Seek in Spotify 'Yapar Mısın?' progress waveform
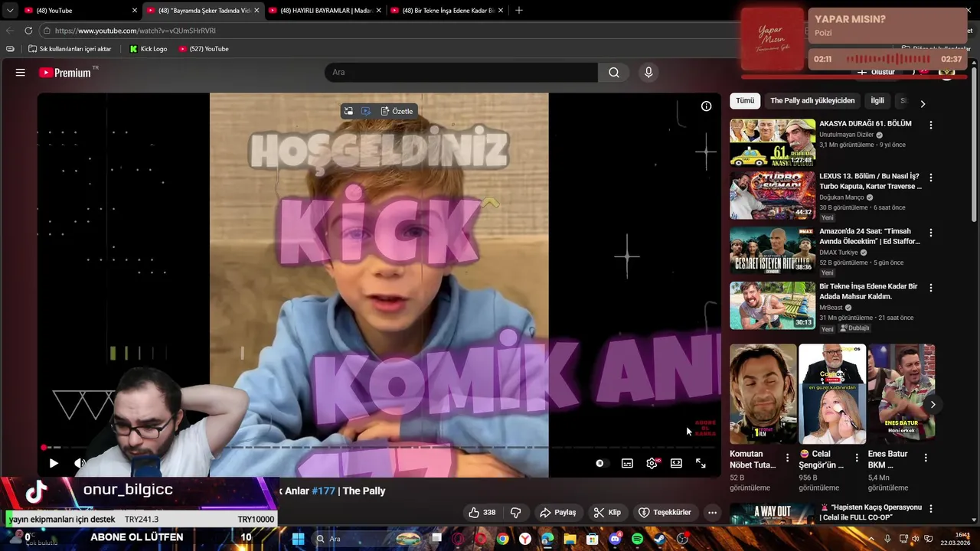This screenshot has height=551, width=980. 887,59
